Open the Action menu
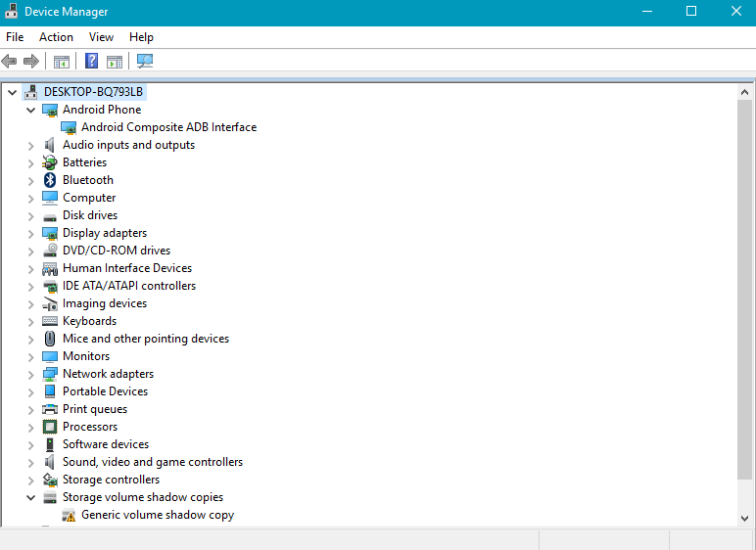This screenshot has width=756, height=550. coord(56,37)
